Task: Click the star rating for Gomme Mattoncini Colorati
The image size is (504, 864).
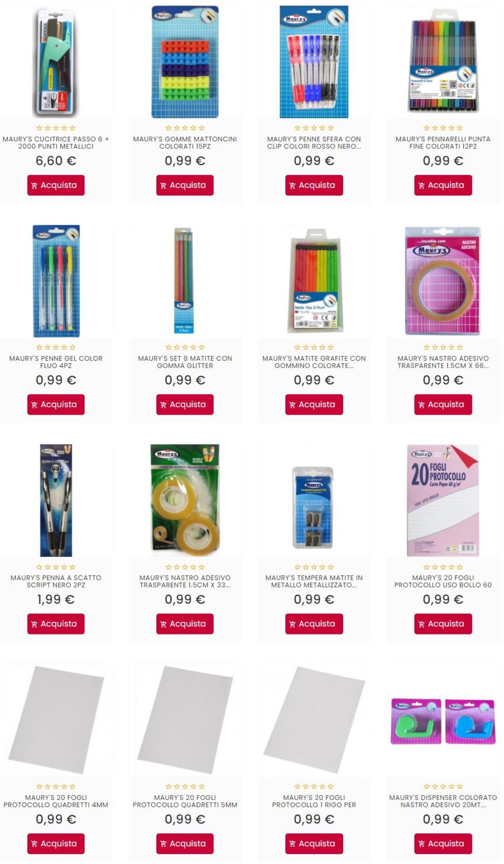Action: [185, 128]
